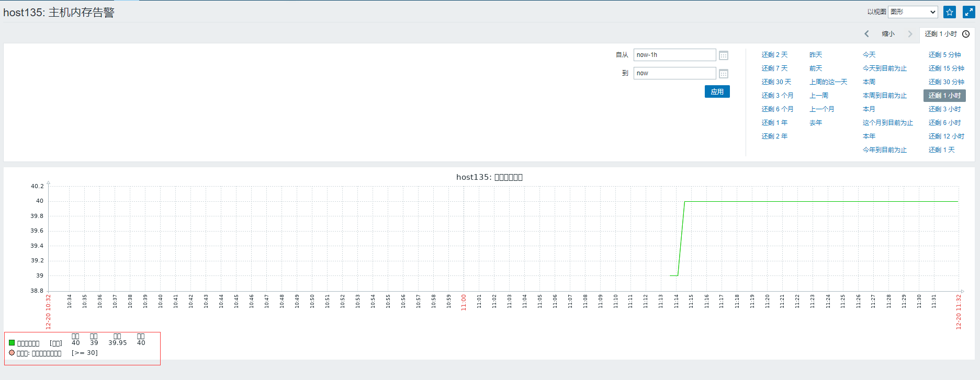Screen dimensions: 980x380
Task: Select 还剩 2 年 range
Action: (x=774, y=136)
